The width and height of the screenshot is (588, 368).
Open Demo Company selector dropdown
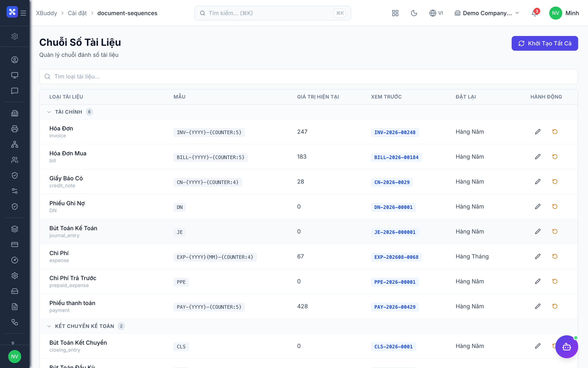[487, 13]
